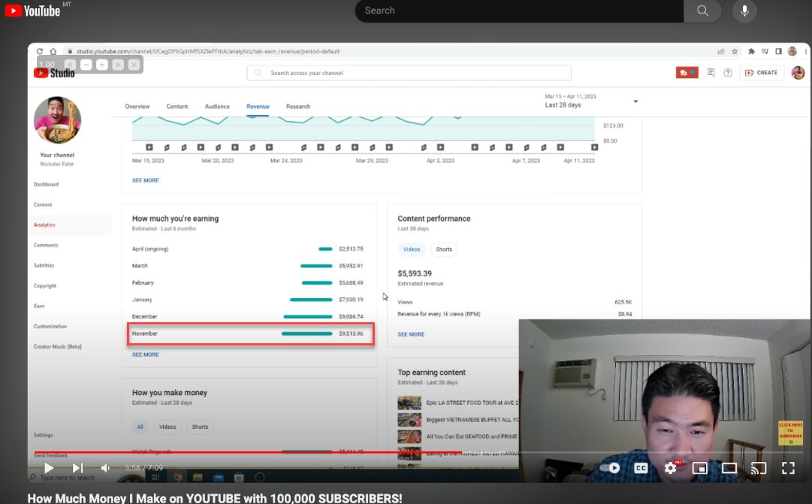Screen dimensions: 812x504
Task: Start voice search with microphone icon
Action: pos(744,11)
